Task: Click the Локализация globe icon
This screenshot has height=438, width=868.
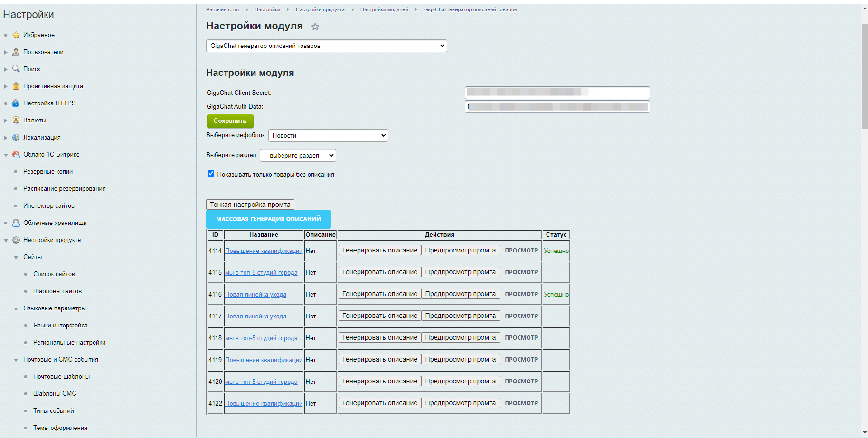Action: tap(16, 138)
